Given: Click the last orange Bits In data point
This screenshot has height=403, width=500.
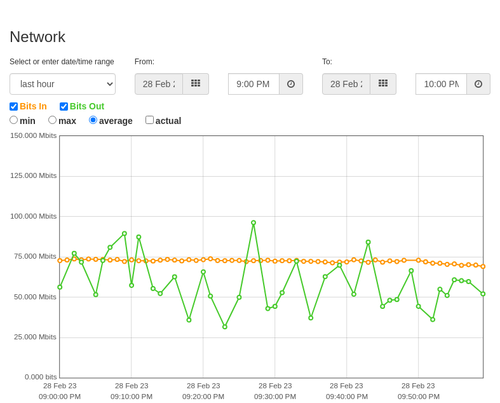Looking at the screenshot, I should coord(483,266).
